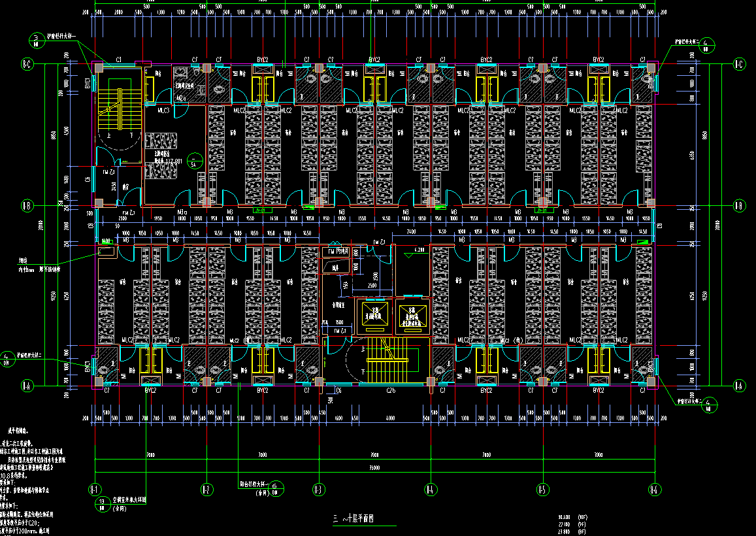Click the 8-6 axis bubble at bottom right
This screenshot has height=536, width=756.
point(655,489)
